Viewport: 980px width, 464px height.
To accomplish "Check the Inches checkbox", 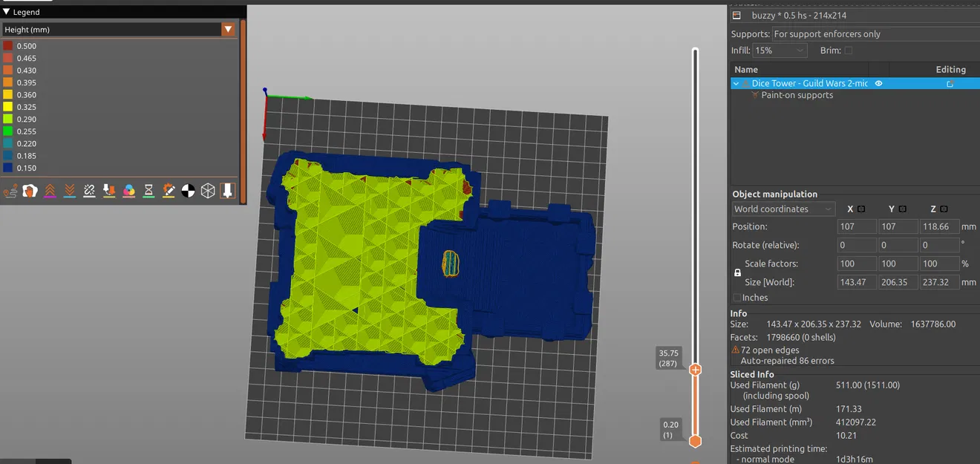I will [736, 298].
